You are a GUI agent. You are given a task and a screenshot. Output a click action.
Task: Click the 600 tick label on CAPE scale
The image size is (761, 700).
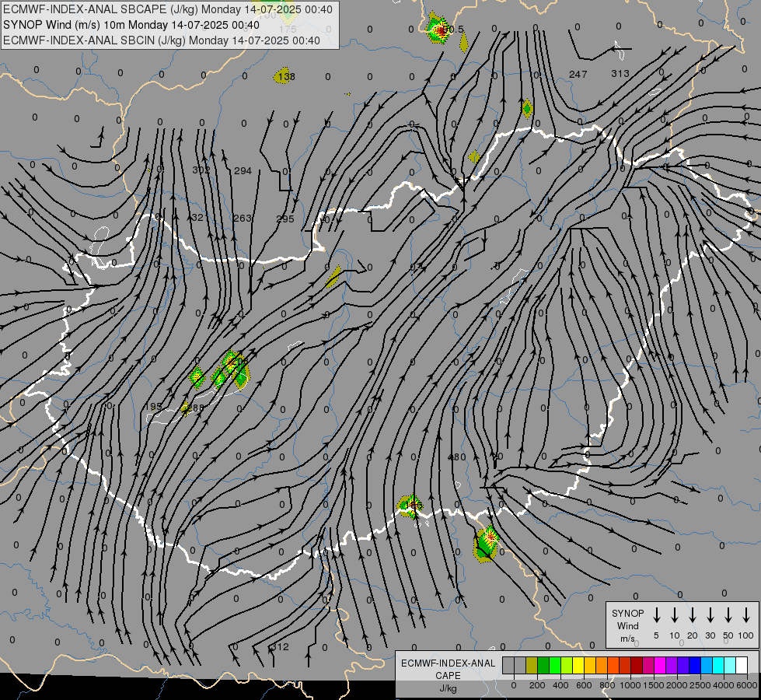(584, 685)
